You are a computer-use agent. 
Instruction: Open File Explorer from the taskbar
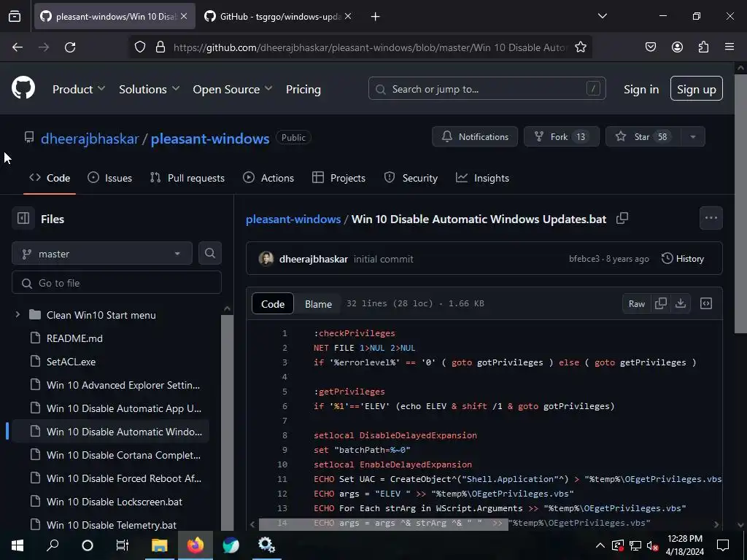click(160, 545)
